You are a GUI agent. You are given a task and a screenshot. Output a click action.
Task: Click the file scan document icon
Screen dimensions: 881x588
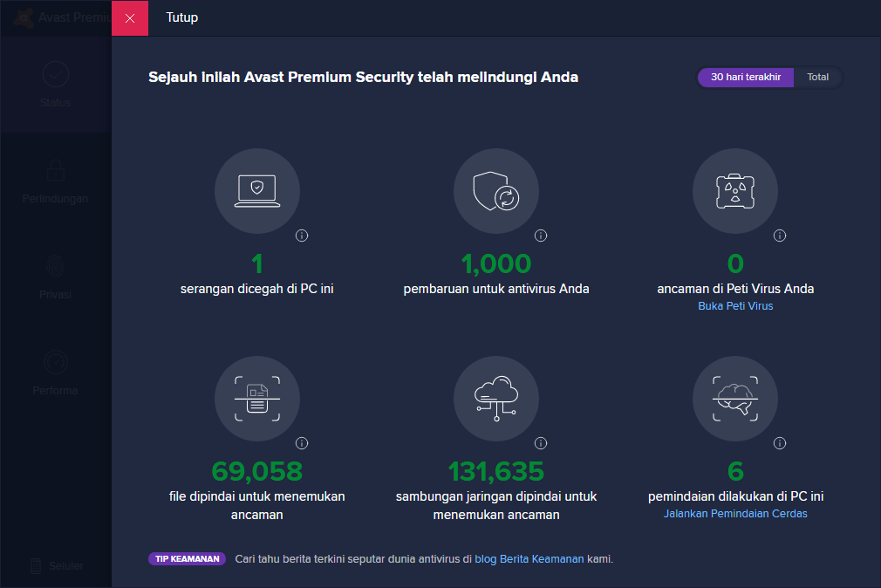pos(257,399)
